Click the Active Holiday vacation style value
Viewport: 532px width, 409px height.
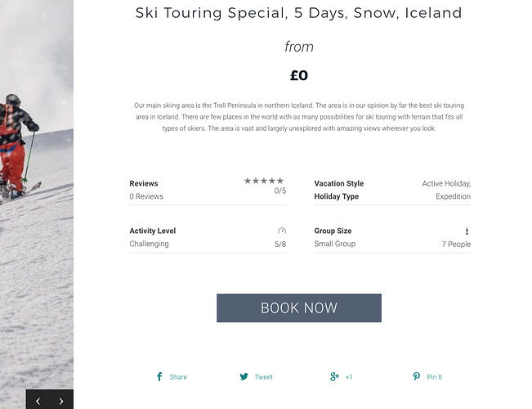click(x=446, y=184)
